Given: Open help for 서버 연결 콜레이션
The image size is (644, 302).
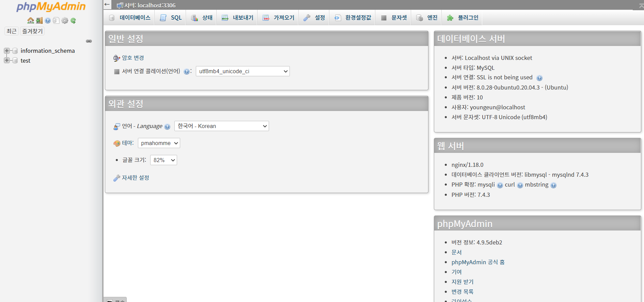Looking at the screenshot, I should coord(187,71).
